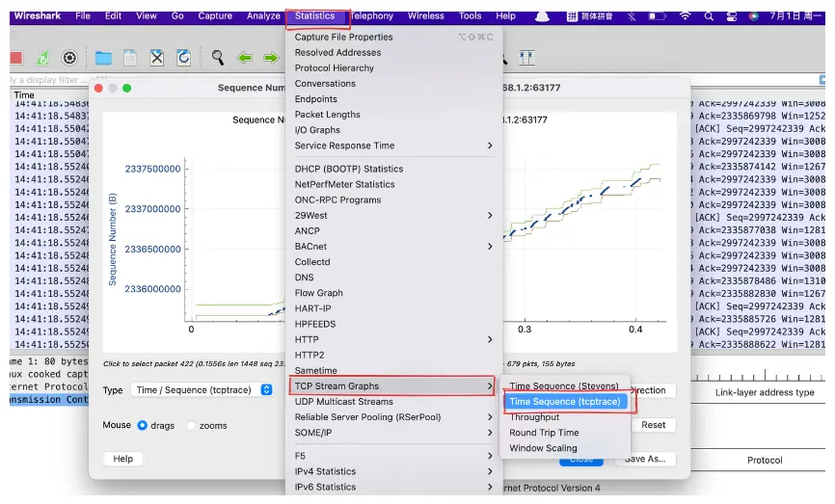Click the display filter input field
Screen dimensions: 835x504
(48, 80)
